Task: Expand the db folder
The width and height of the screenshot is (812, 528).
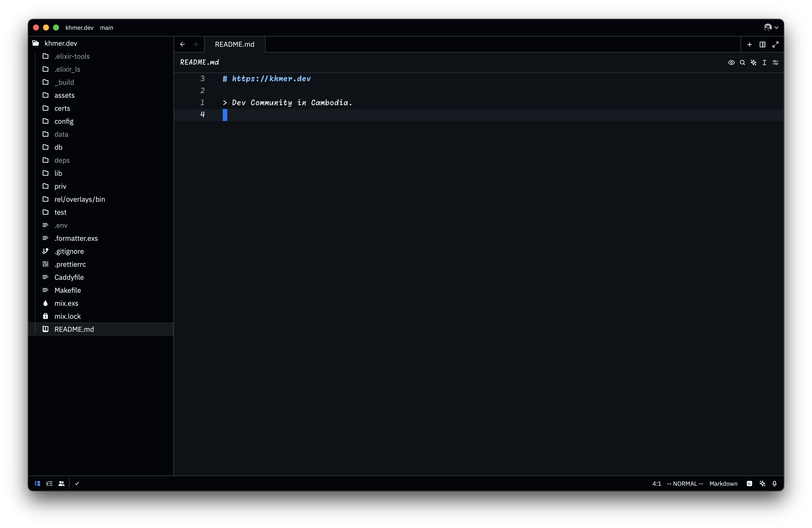Action: pos(101,147)
